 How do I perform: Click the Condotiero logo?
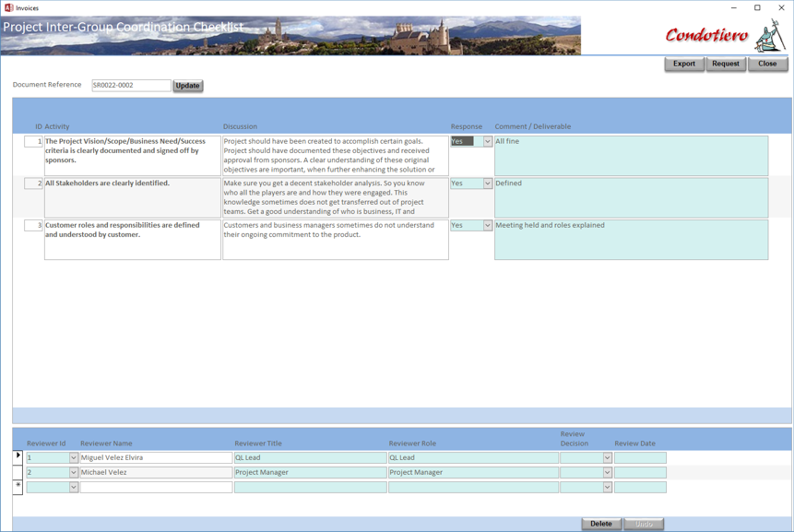[725, 35]
